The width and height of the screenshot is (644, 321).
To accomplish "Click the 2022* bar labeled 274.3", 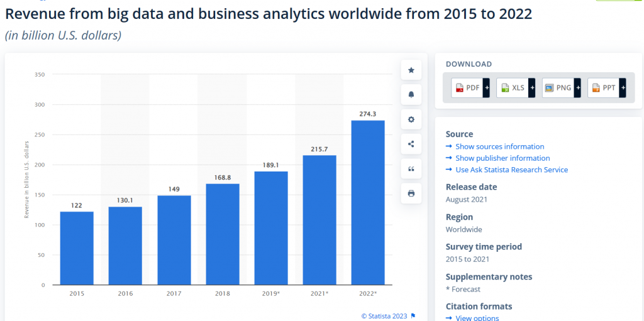I will 368,203.
